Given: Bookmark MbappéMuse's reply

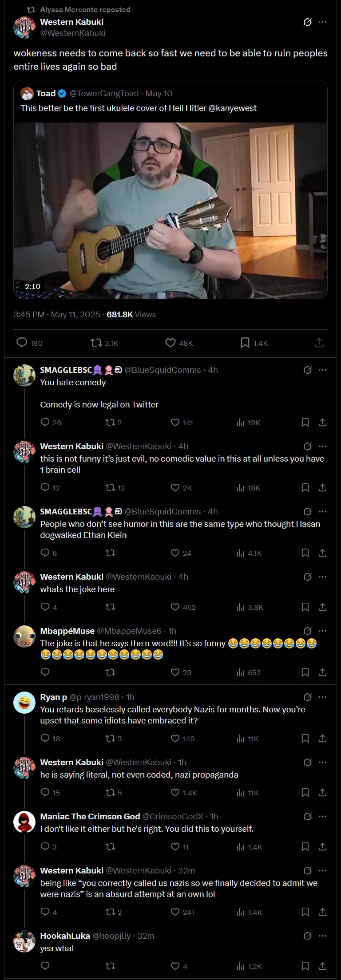Looking at the screenshot, I should (305, 672).
